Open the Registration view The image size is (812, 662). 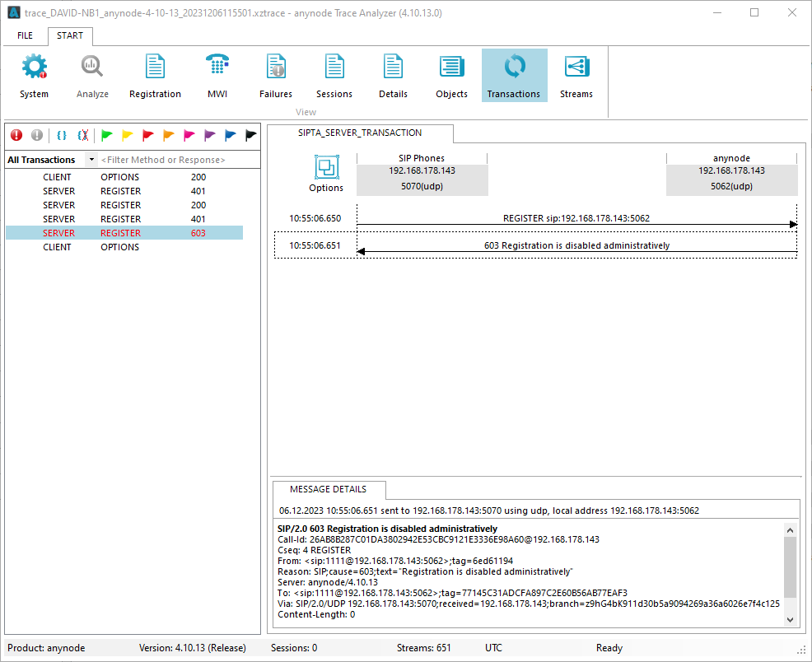pyautogui.click(x=155, y=75)
